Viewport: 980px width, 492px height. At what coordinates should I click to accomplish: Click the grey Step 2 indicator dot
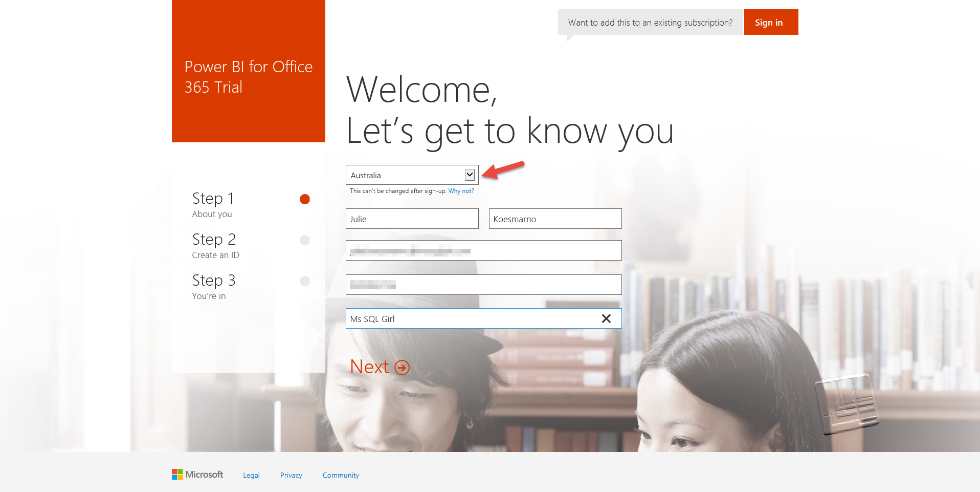304,240
